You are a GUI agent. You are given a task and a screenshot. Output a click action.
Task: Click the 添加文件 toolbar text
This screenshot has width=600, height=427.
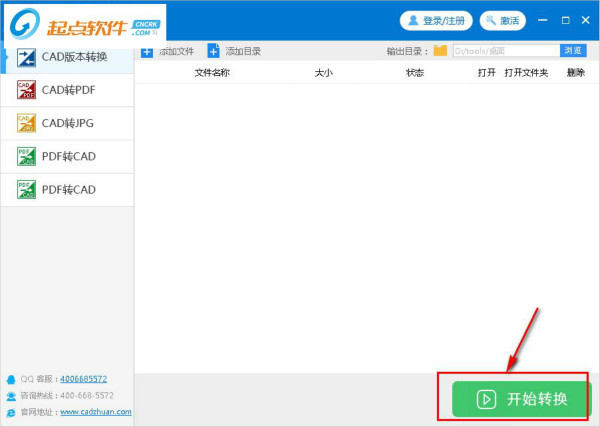[177, 51]
